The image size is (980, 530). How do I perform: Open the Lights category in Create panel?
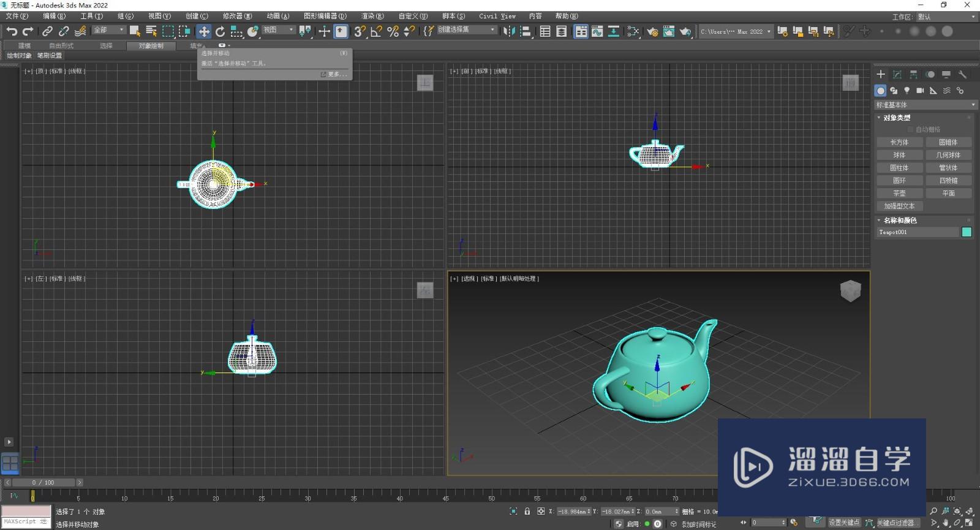pos(907,91)
